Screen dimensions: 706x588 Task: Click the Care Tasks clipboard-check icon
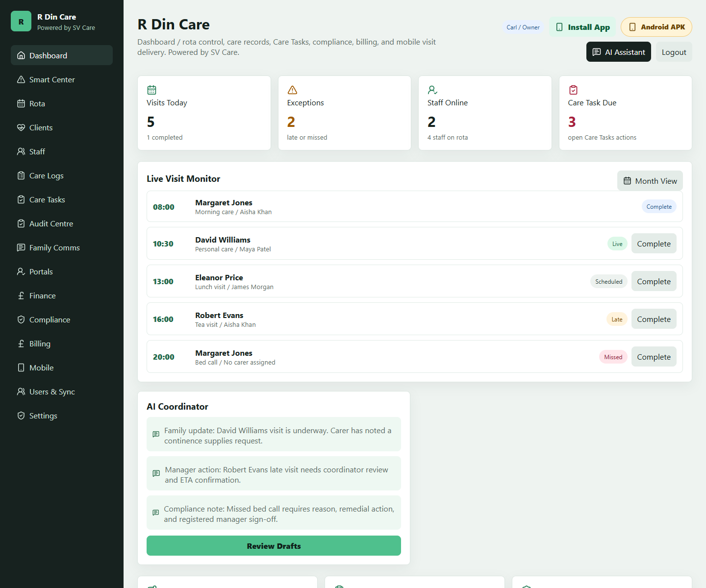(21, 199)
